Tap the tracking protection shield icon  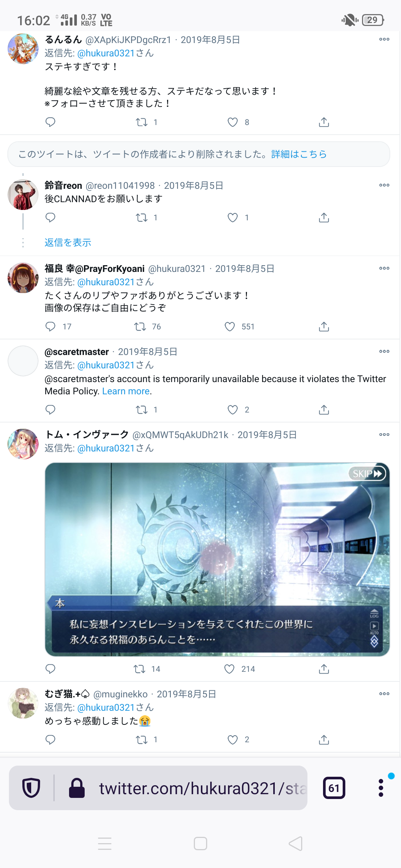click(31, 788)
